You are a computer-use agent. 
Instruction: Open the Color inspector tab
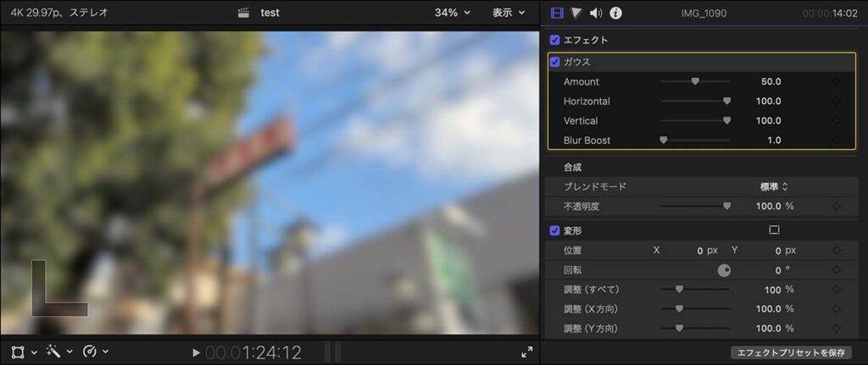click(576, 13)
